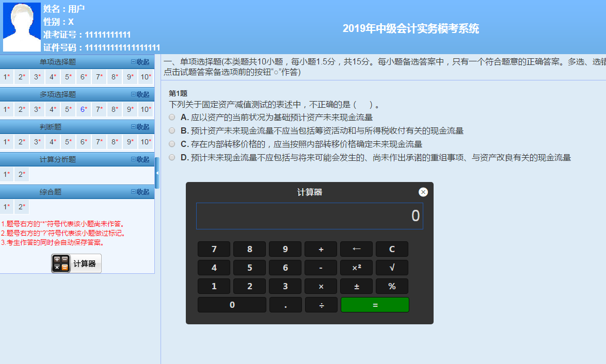Close the calculator popup with X
The width and height of the screenshot is (606, 364).
click(423, 192)
